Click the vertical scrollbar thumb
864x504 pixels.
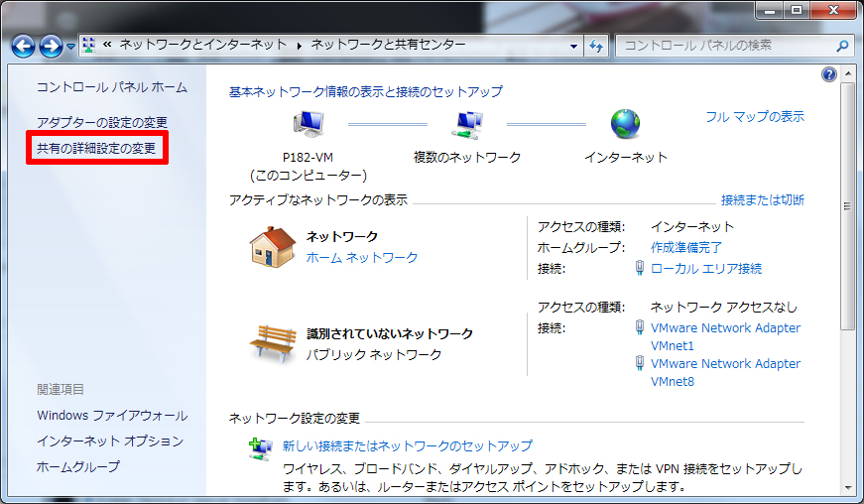(847, 205)
